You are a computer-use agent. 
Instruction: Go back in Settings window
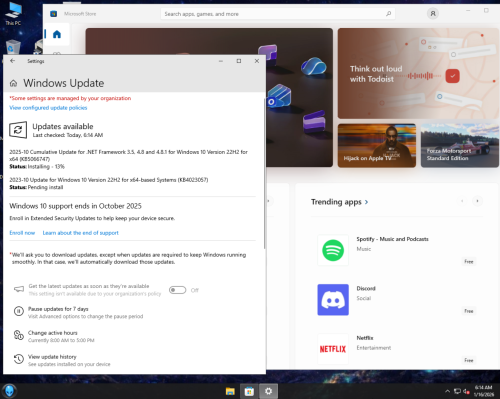coord(13,61)
